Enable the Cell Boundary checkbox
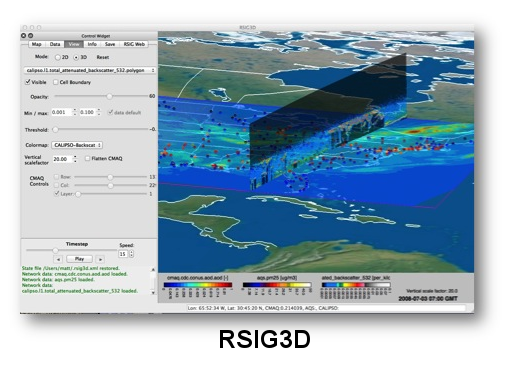The image size is (509, 372). tap(56, 82)
